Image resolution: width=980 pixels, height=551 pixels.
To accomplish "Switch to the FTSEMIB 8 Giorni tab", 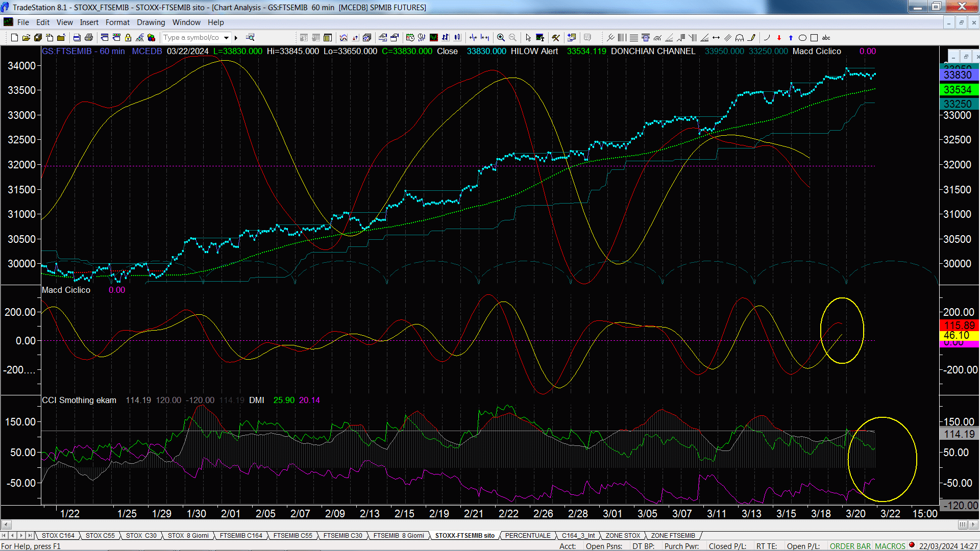I will tap(399, 535).
